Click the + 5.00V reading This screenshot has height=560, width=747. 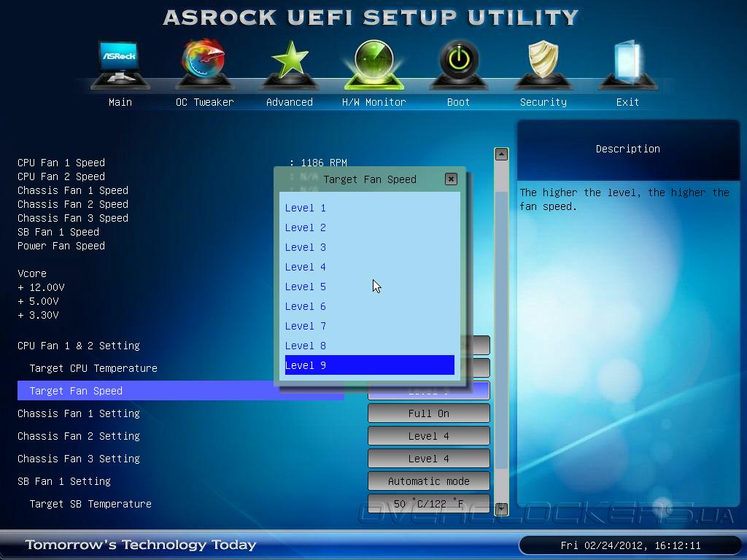click(38, 301)
